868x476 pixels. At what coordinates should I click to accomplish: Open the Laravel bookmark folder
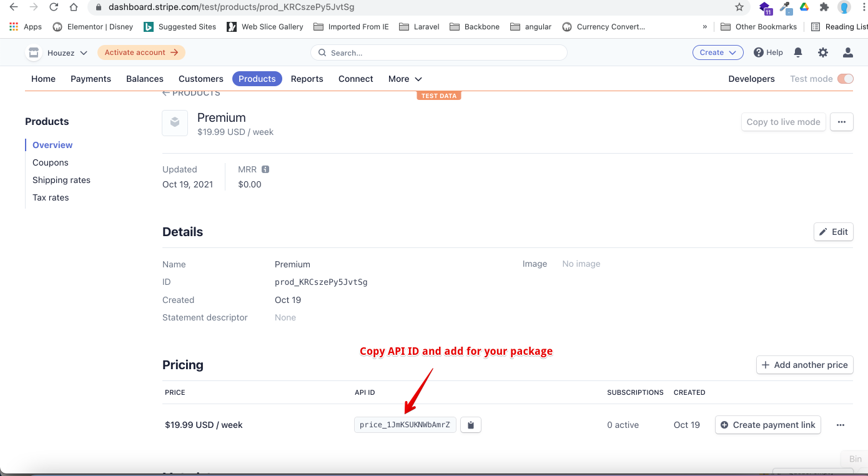pos(419,27)
